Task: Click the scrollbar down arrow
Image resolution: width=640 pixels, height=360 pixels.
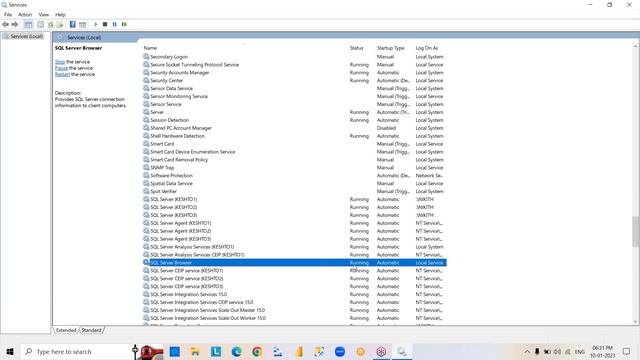Action: [x=636, y=322]
